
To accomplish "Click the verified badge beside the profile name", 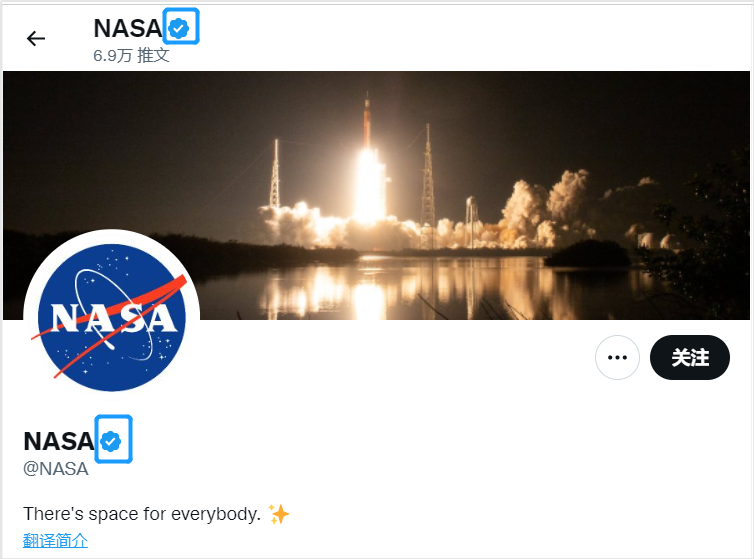I will (x=113, y=440).
